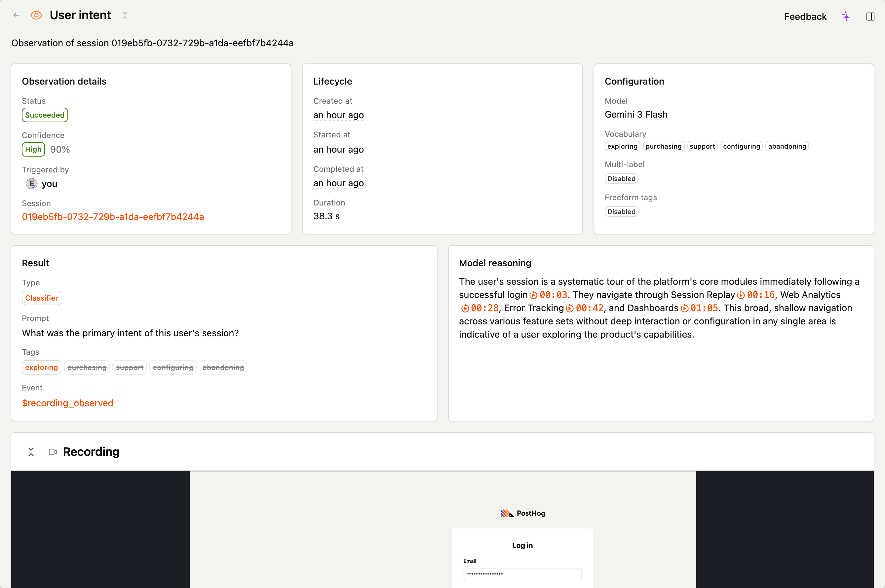Click the struck-through configuring result tag
The image size is (885, 588).
173,367
